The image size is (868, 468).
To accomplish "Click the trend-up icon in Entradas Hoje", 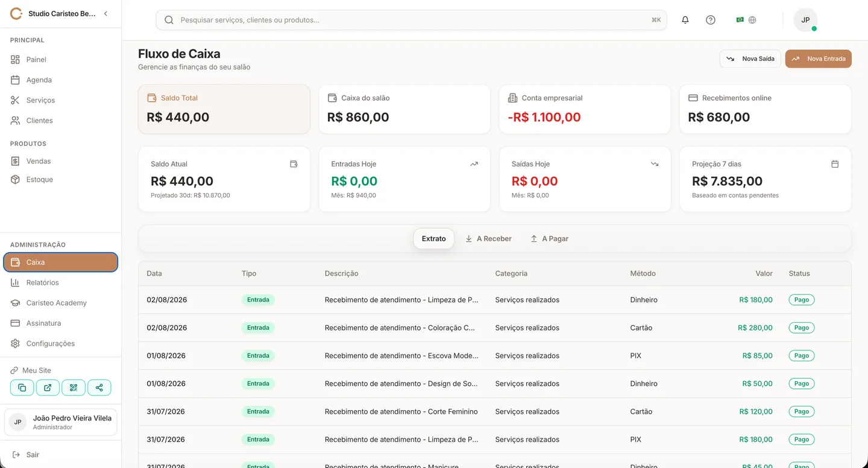I will point(474,164).
